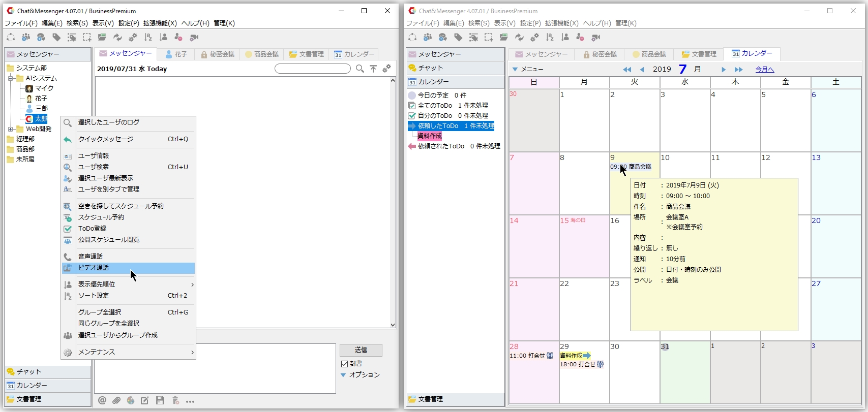The height and width of the screenshot is (412, 868).
Task: Switch to 商品会議 tab in calendar window
Action: pyautogui.click(x=649, y=54)
